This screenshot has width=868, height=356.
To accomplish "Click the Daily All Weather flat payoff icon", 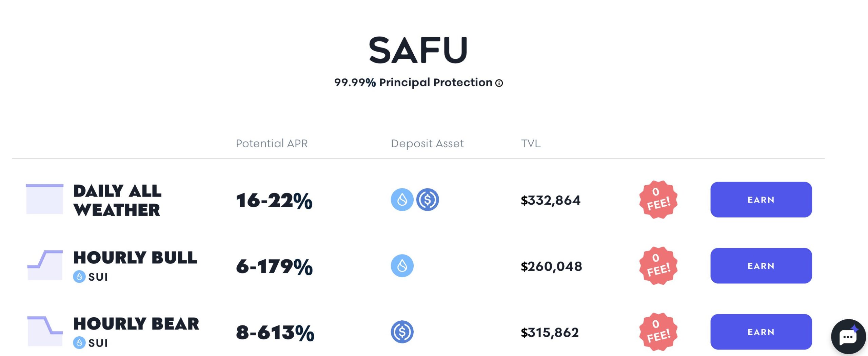I will 45,199.
